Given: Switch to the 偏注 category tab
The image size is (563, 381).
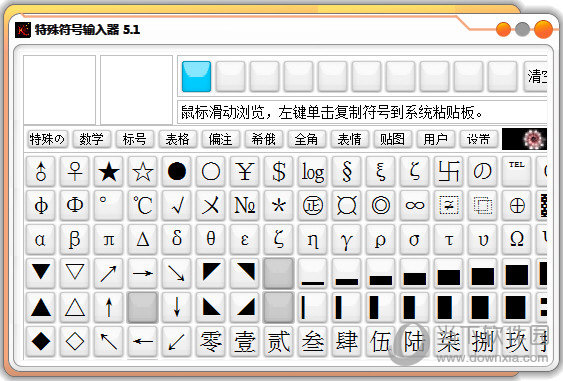Looking at the screenshot, I should (220, 139).
